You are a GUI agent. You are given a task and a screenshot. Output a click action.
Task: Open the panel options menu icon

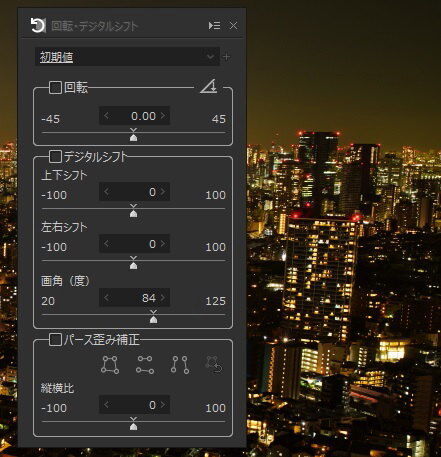pyautogui.click(x=214, y=26)
